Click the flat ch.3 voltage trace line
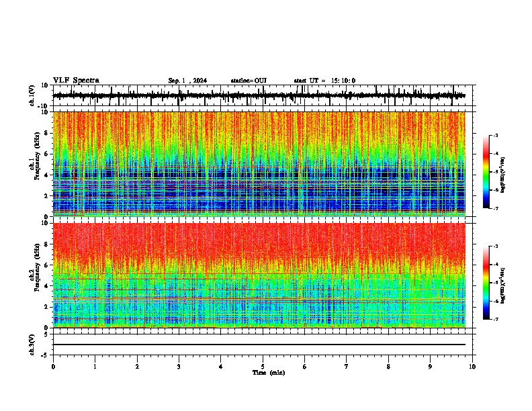Viewport: 532px width, 411px height. (x=259, y=345)
